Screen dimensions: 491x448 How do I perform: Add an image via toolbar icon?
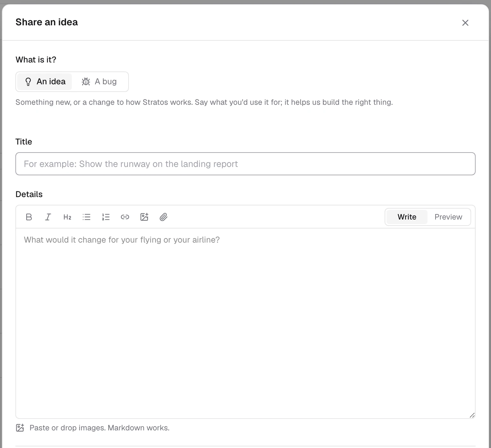click(x=144, y=217)
